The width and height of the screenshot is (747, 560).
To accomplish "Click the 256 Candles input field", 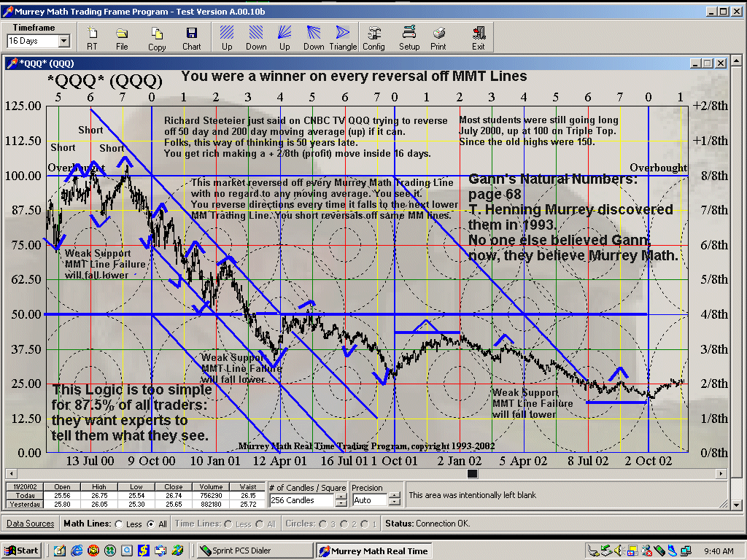I will (x=302, y=500).
